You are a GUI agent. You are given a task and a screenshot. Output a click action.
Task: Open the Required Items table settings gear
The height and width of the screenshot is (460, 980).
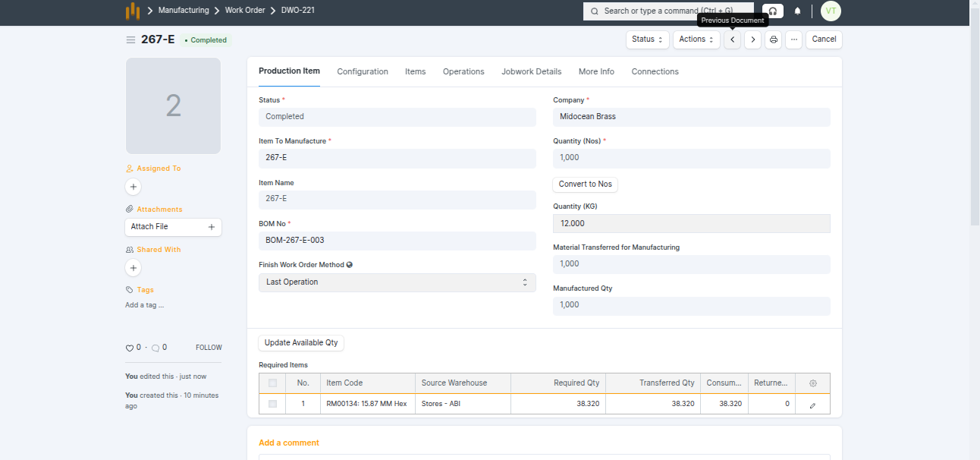(813, 383)
